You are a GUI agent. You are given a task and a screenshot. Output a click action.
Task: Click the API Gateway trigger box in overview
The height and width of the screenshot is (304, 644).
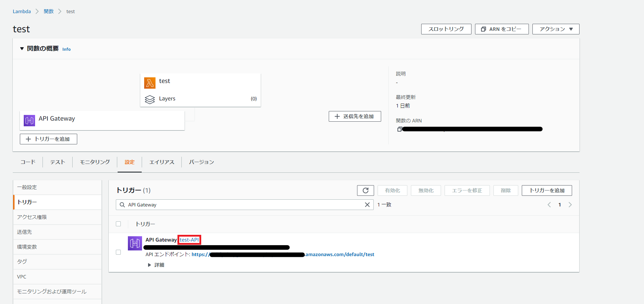(x=102, y=121)
